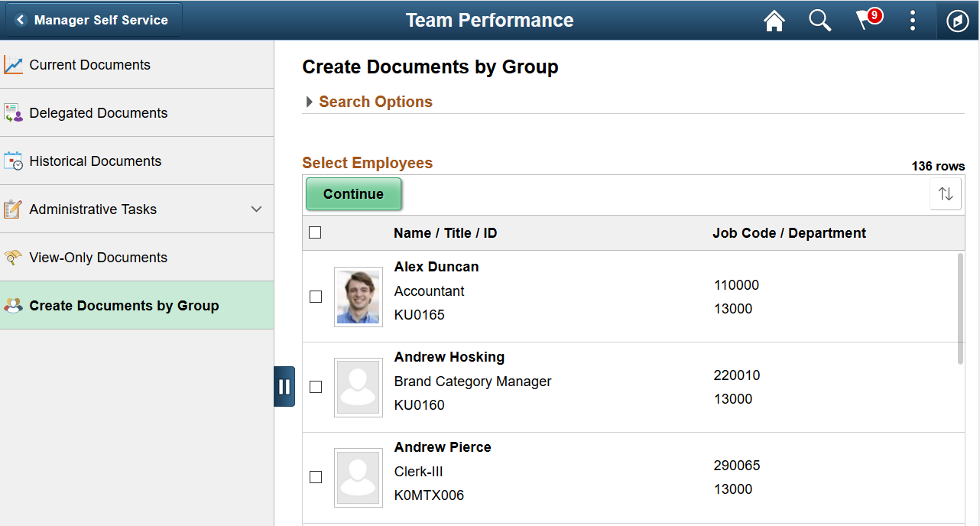Click the Current Documents chart icon
The width and height of the screenshot is (980, 526).
click(13, 65)
